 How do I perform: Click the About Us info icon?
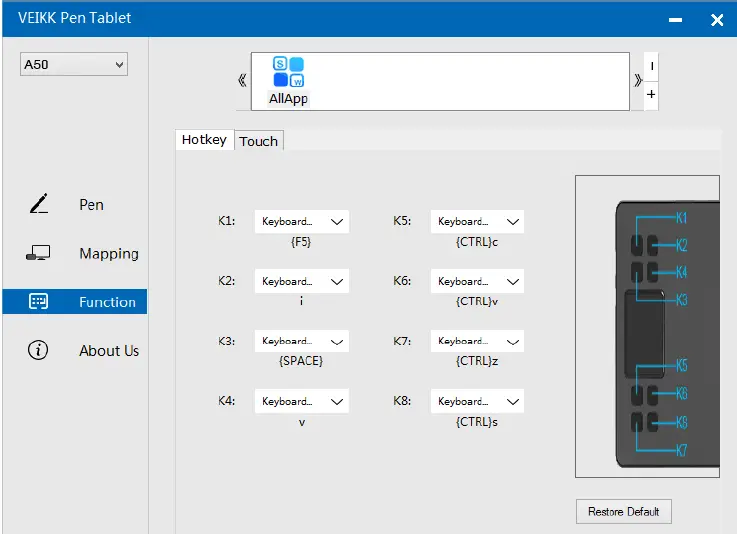point(39,351)
